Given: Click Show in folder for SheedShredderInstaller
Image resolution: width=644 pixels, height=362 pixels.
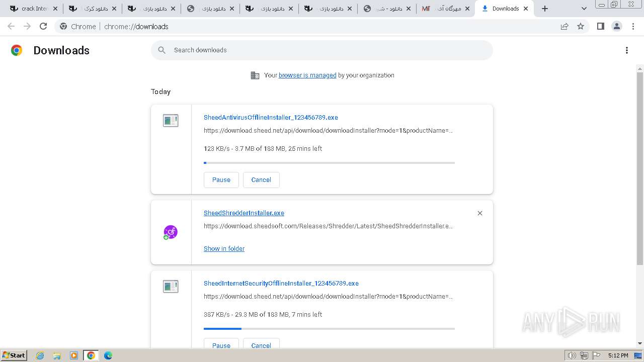Looking at the screenshot, I should 224,249.
